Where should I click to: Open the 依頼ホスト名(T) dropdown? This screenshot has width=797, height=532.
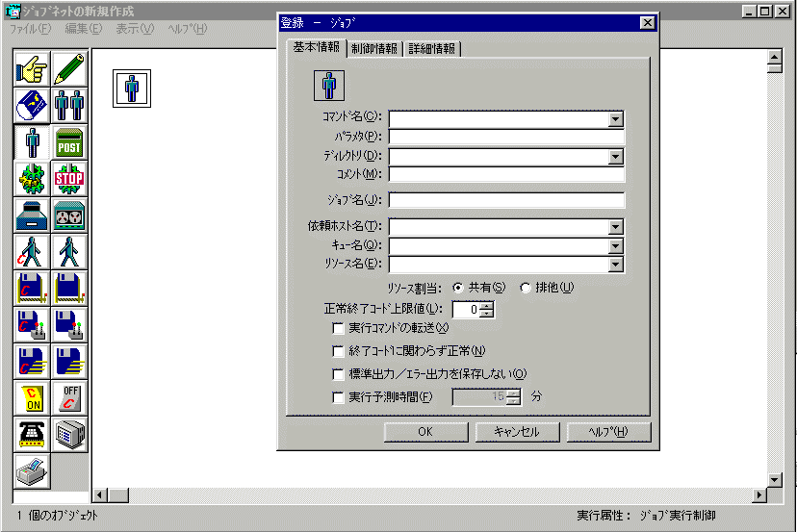(615, 227)
